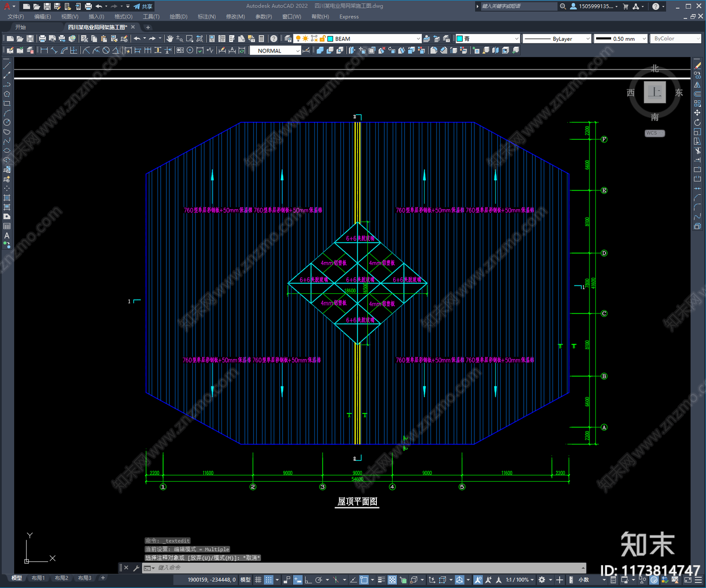Toggle dynamic input in status bar
This screenshot has height=588, width=706.
(298, 580)
